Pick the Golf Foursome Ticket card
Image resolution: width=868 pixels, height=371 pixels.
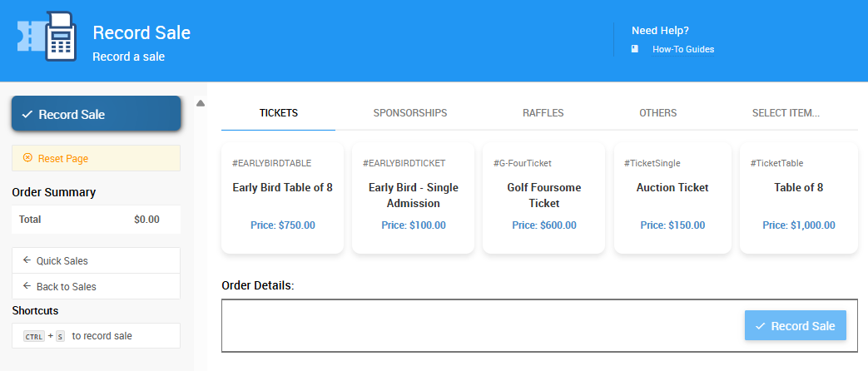(x=543, y=198)
